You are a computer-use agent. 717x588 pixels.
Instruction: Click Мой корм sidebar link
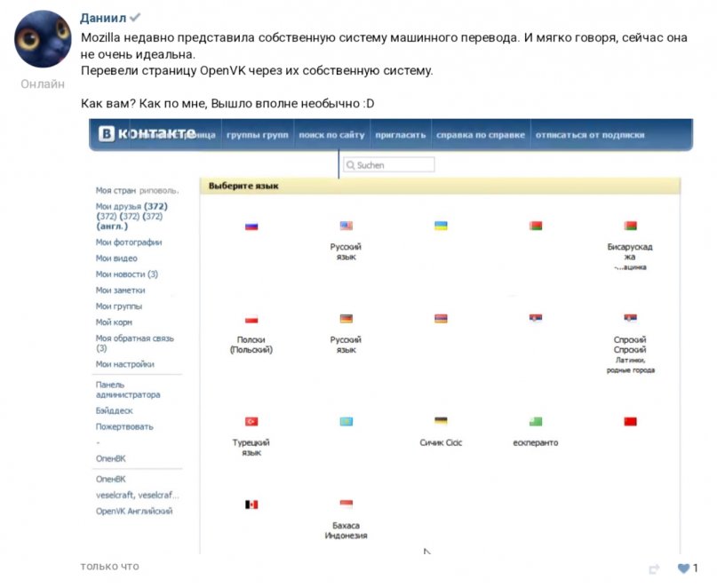[x=114, y=322]
